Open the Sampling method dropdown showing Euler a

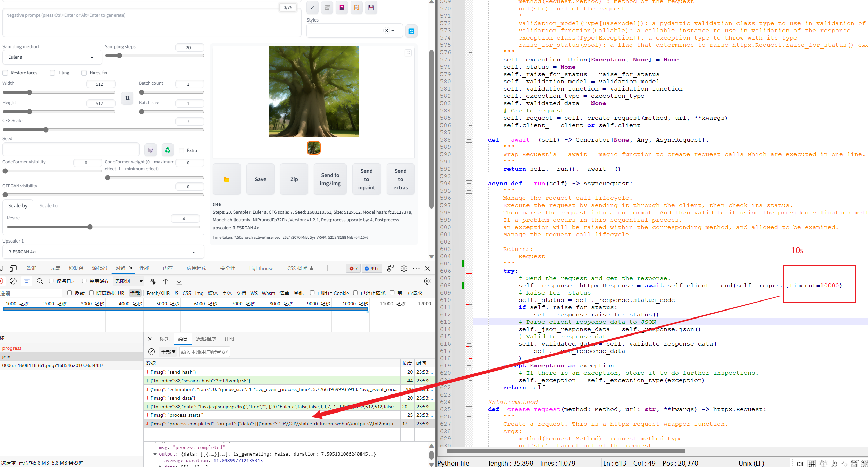[x=52, y=57]
